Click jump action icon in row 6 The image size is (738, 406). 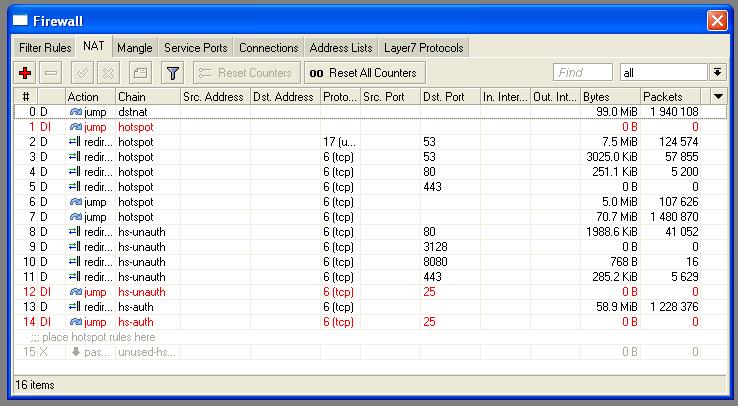75,202
